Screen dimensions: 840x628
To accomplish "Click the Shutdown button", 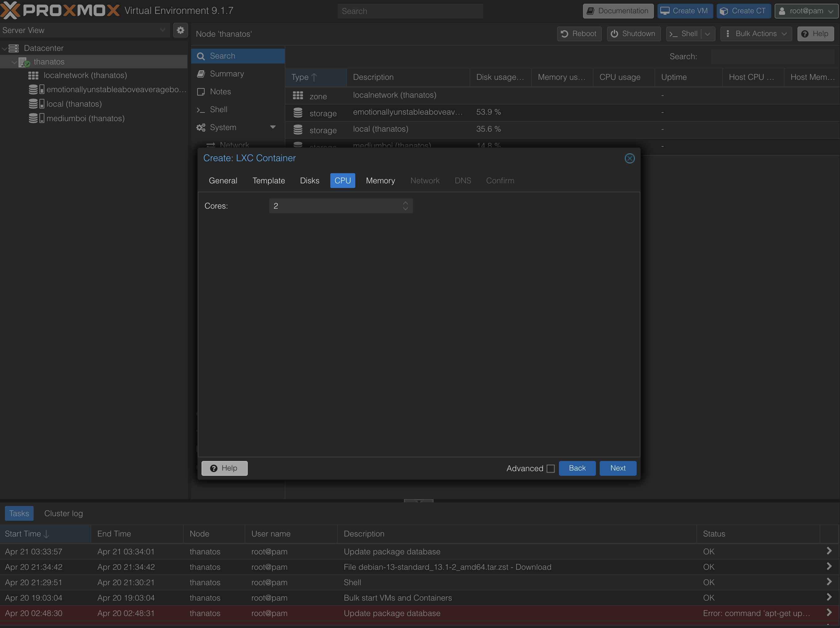I will [x=634, y=34].
